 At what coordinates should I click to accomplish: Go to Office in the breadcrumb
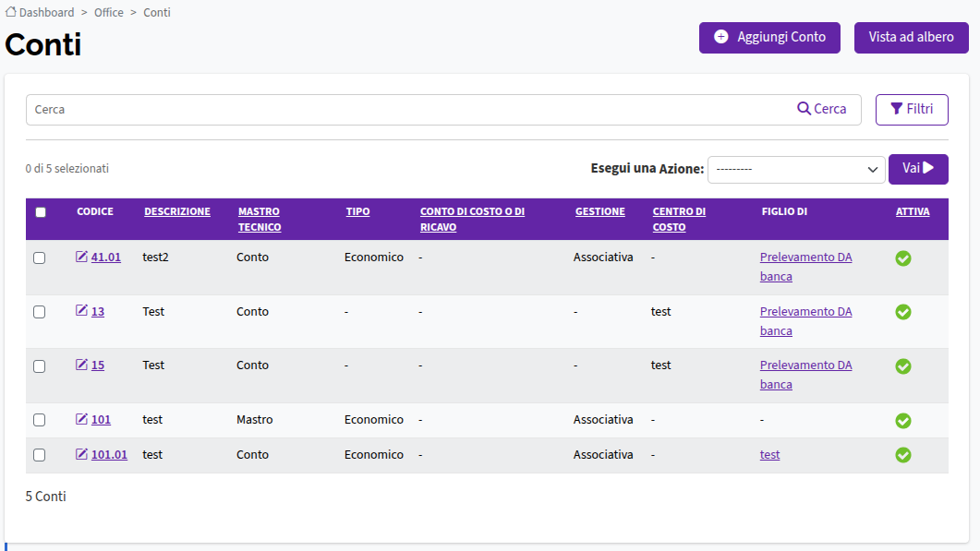click(109, 13)
